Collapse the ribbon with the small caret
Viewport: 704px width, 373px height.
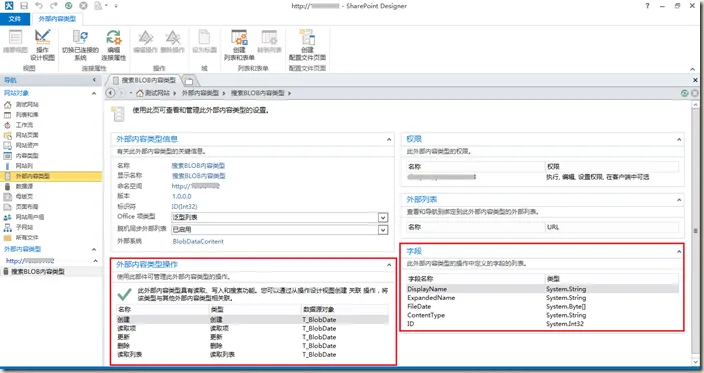pyautogui.click(x=692, y=69)
